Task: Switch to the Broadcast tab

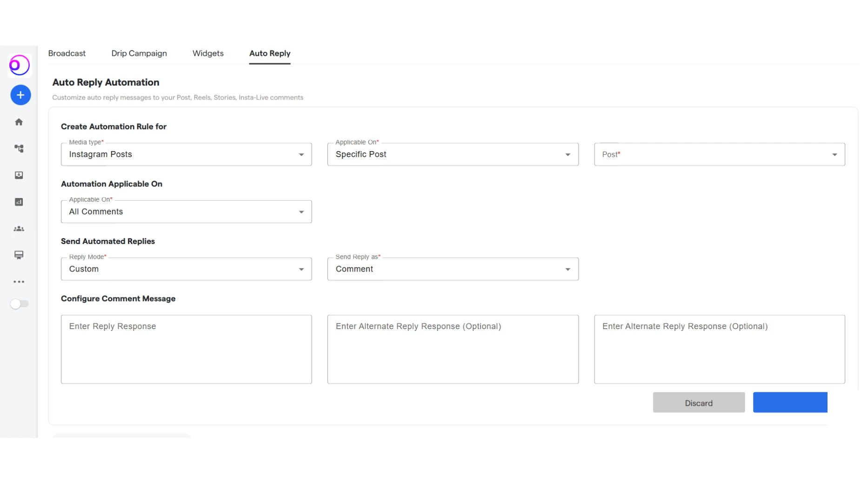Action: (x=67, y=53)
